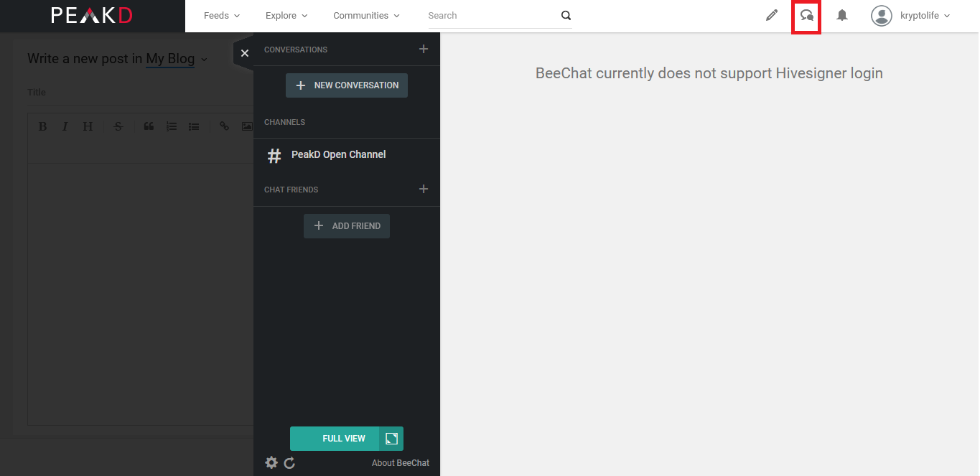Open BeeChat settings gear
This screenshot has height=476, width=980.
pyautogui.click(x=271, y=462)
